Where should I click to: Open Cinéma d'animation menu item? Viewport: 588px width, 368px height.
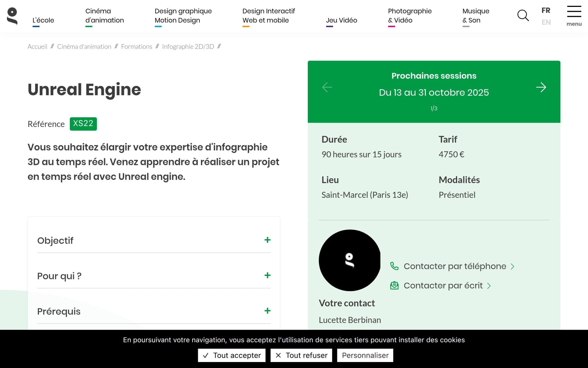point(105,16)
